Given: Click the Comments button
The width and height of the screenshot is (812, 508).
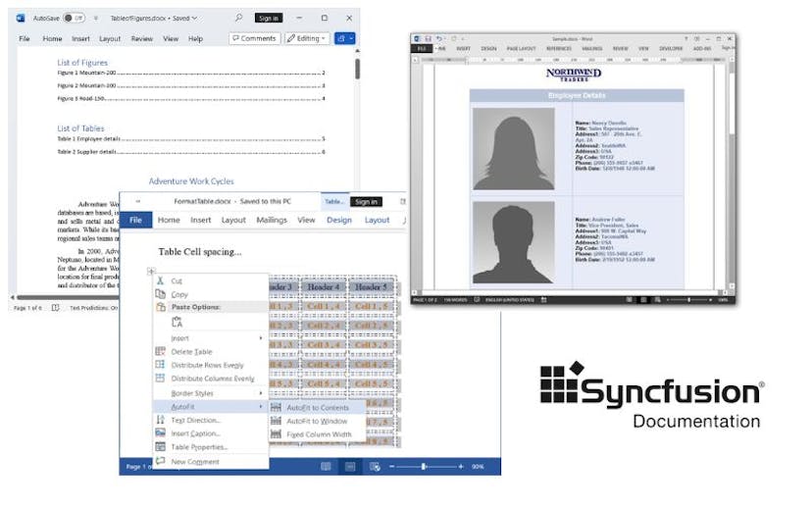Looking at the screenshot, I should [254, 39].
